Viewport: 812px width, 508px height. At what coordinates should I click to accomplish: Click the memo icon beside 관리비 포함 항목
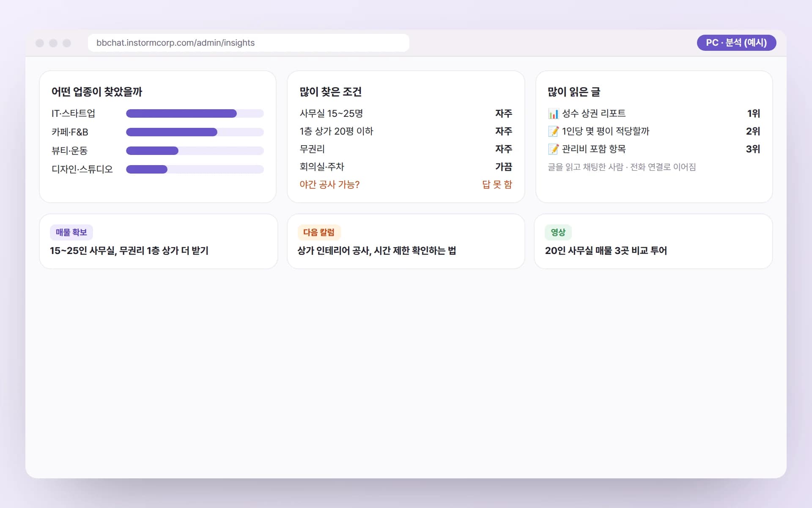[553, 149]
